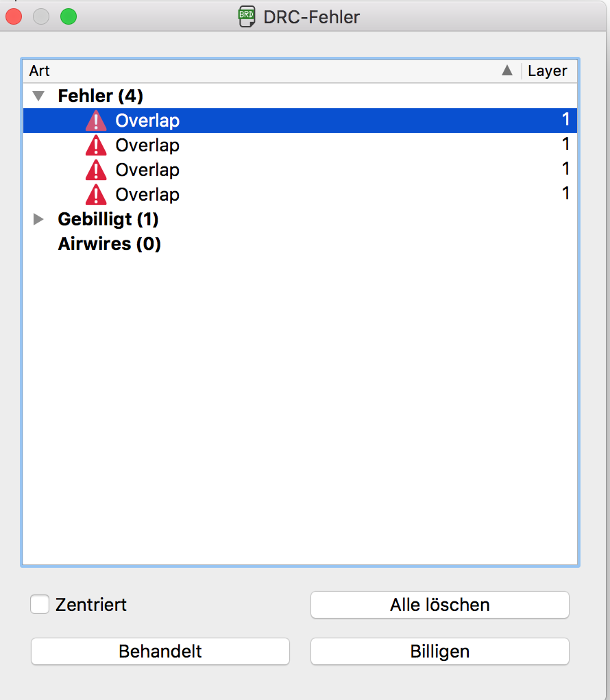
Task: Select the highlighted Overlap error entry
Action: 147,121
